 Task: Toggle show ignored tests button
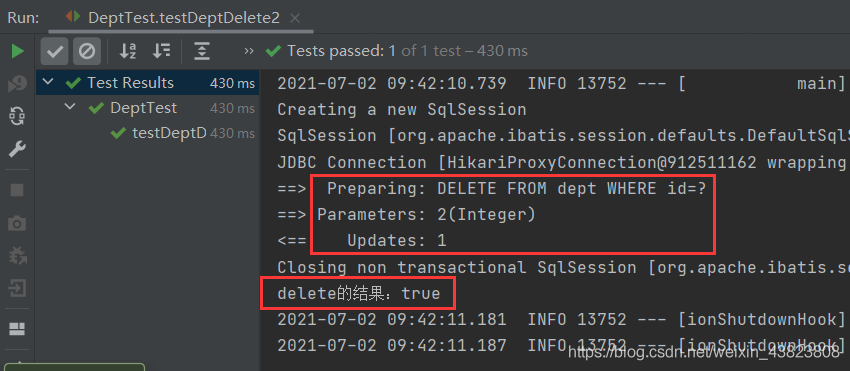coord(87,52)
